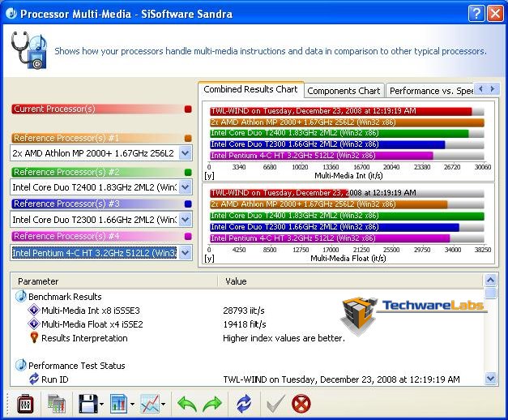
Task: Click the Multi-Media Float x4 diamond icon
Action: [x=34, y=324]
